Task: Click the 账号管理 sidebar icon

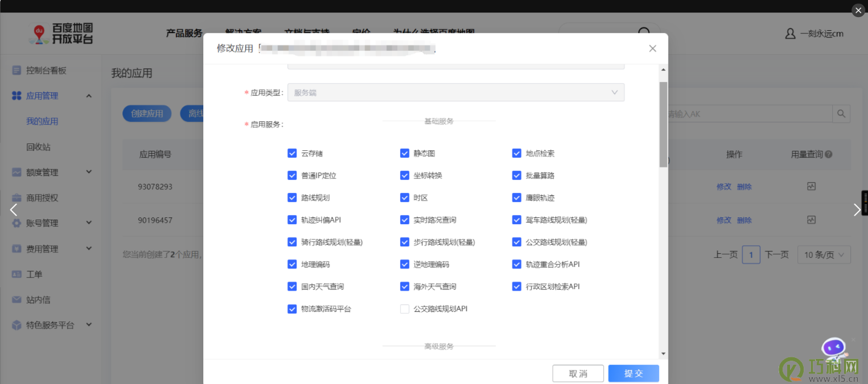Action: tap(17, 223)
